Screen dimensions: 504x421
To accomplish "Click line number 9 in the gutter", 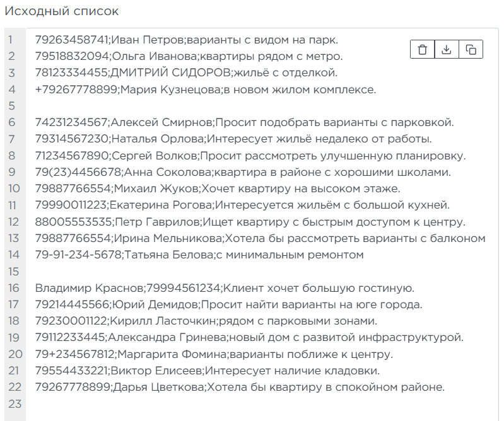I will click(x=11, y=172).
